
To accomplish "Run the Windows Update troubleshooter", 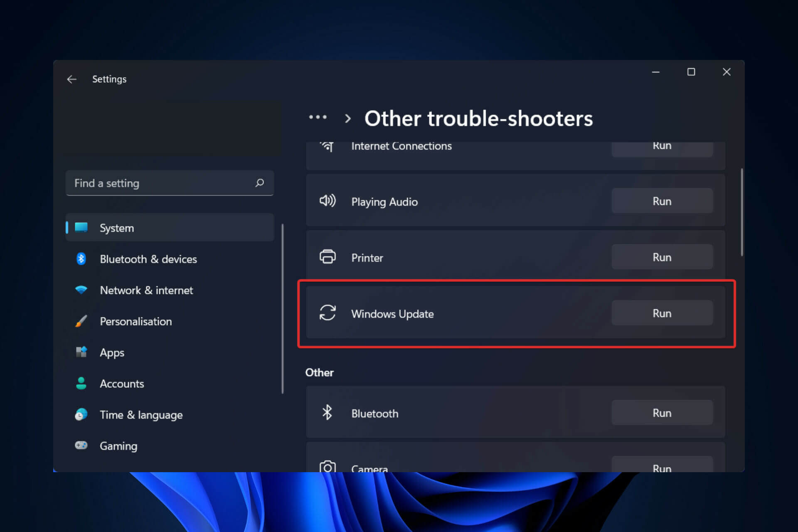I will pyautogui.click(x=662, y=313).
